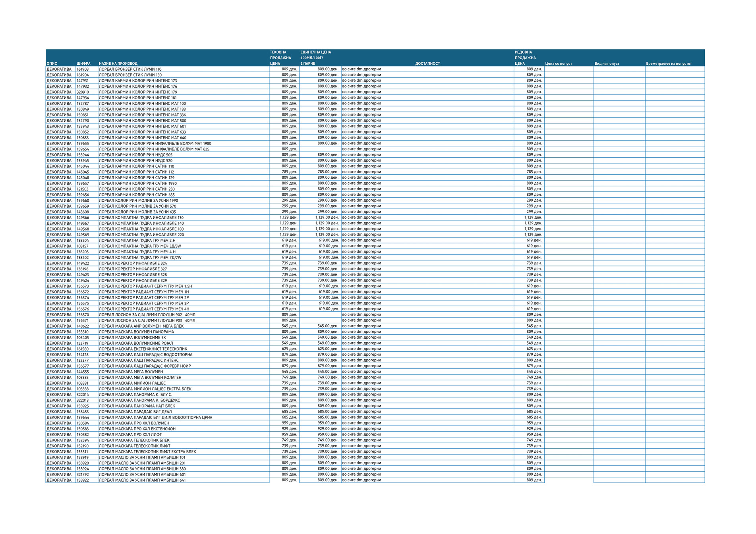Select product code 103157
This screenshot has height=534, width=756.
tap(83, 246)
